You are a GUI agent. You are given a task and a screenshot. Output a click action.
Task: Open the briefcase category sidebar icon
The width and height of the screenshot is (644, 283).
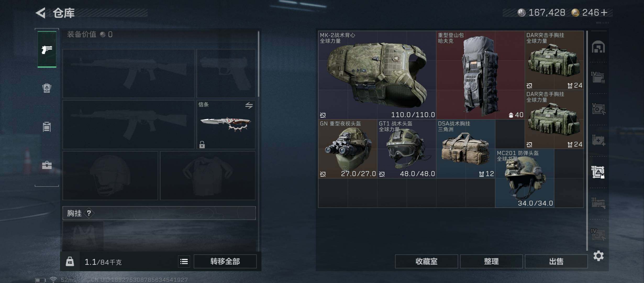47,165
